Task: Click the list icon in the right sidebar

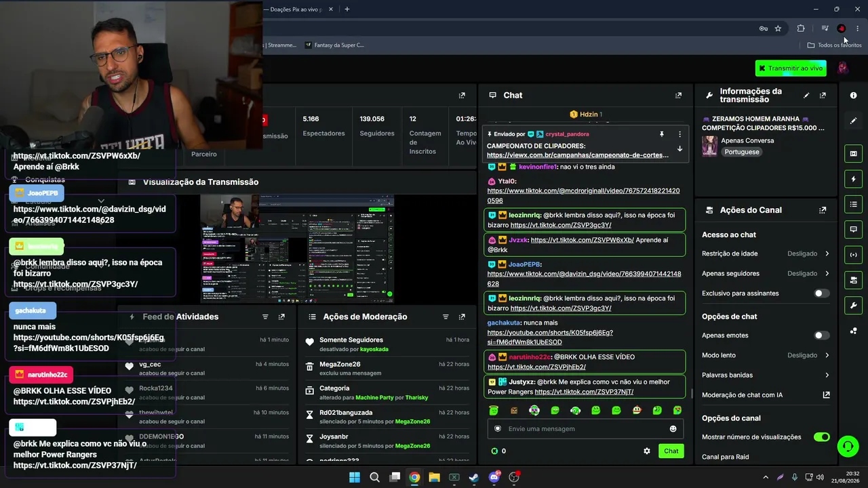Action: 853,204
